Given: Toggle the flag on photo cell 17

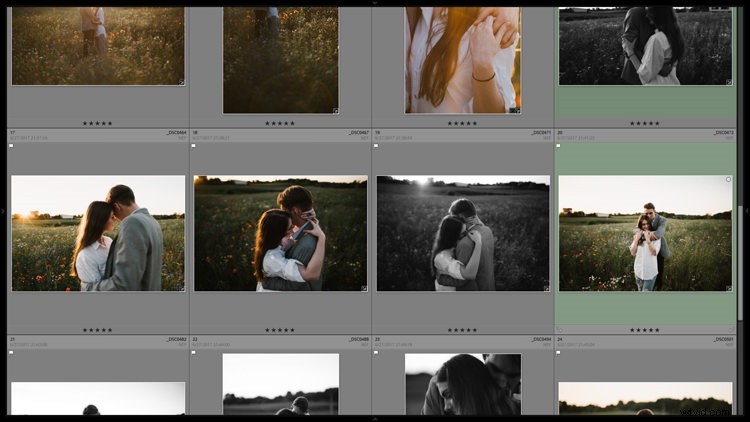Looking at the screenshot, I should [x=11, y=146].
